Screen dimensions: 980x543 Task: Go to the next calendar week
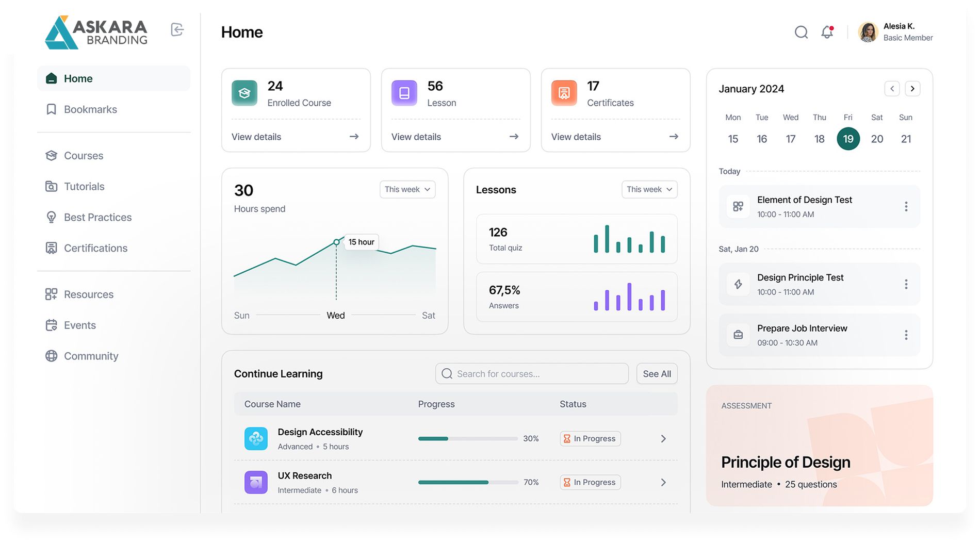pyautogui.click(x=912, y=89)
